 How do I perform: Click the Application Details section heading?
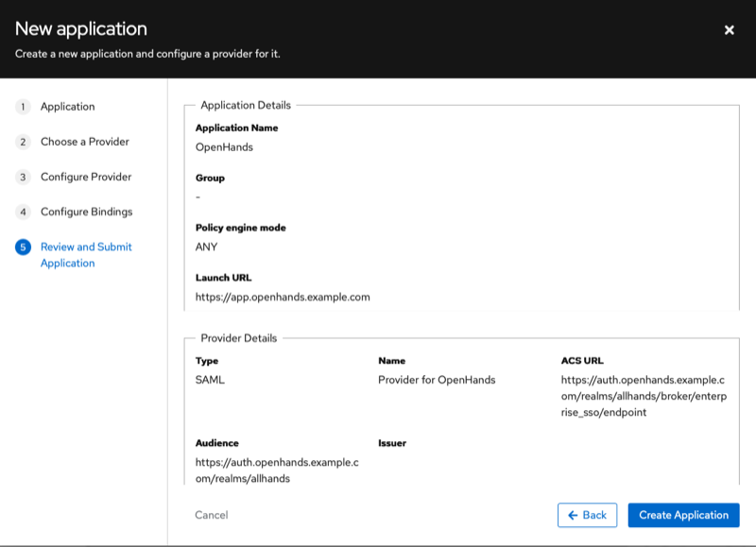coord(246,105)
